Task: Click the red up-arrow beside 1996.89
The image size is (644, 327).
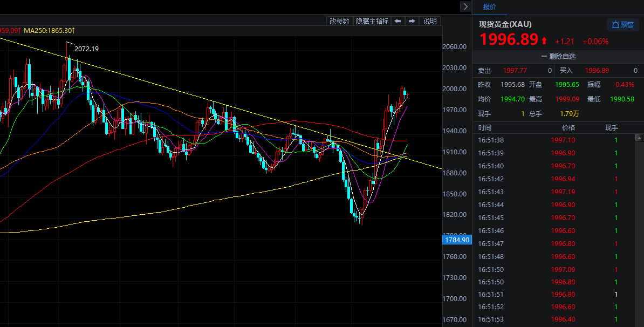Action: tap(544, 40)
